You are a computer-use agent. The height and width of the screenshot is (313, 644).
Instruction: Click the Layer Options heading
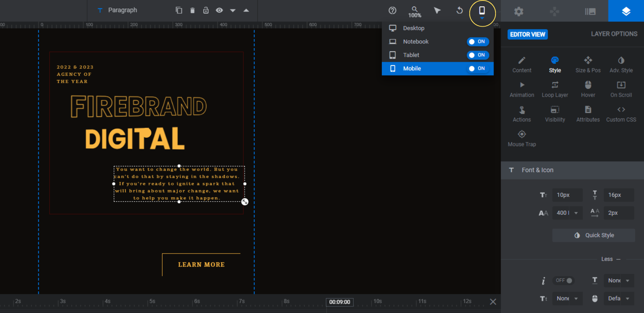coord(614,34)
